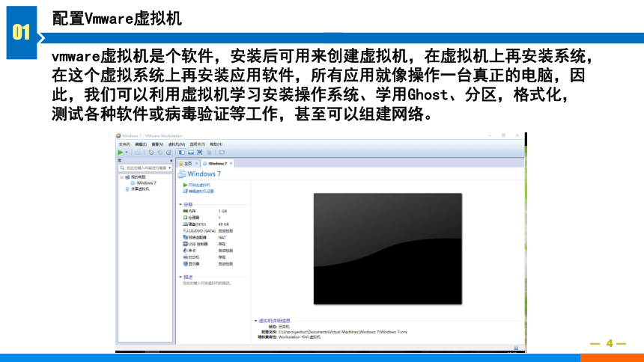The width and height of the screenshot is (644, 362).
Task: Select 共享虚拟机 in the library tree
Action: 140,189
